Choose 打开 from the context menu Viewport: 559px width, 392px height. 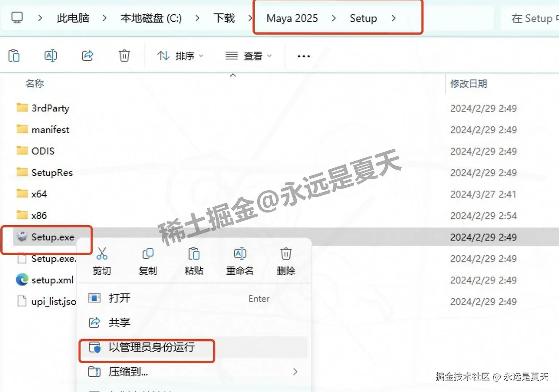pyautogui.click(x=120, y=298)
